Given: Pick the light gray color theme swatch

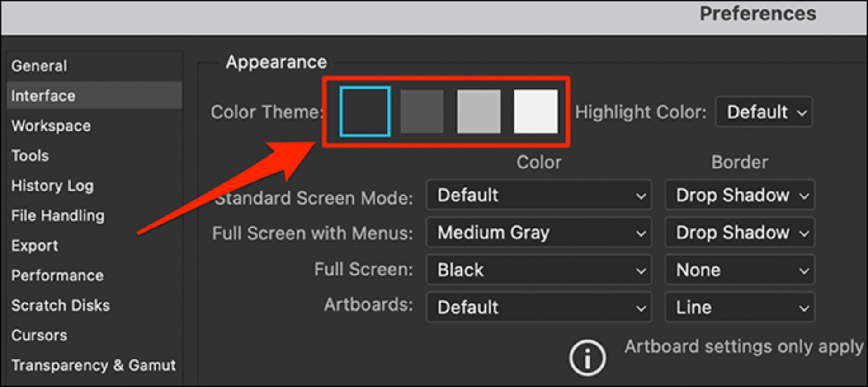Looking at the screenshot, I should tap(479, 112).
